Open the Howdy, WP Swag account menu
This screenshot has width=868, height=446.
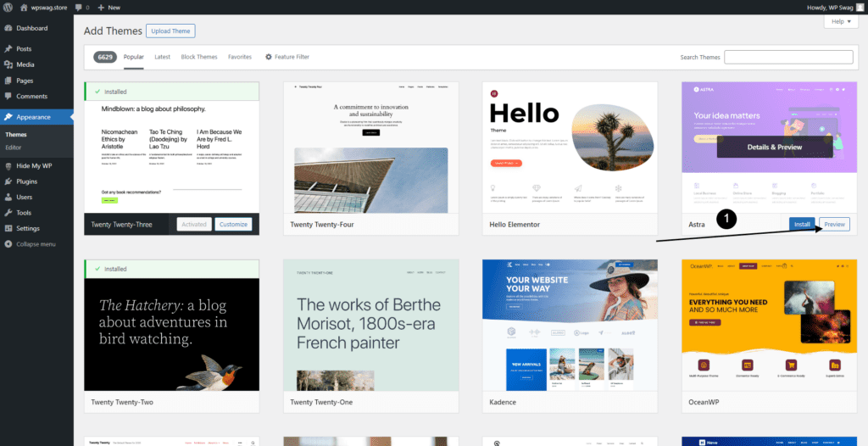[x=837, y=7]
